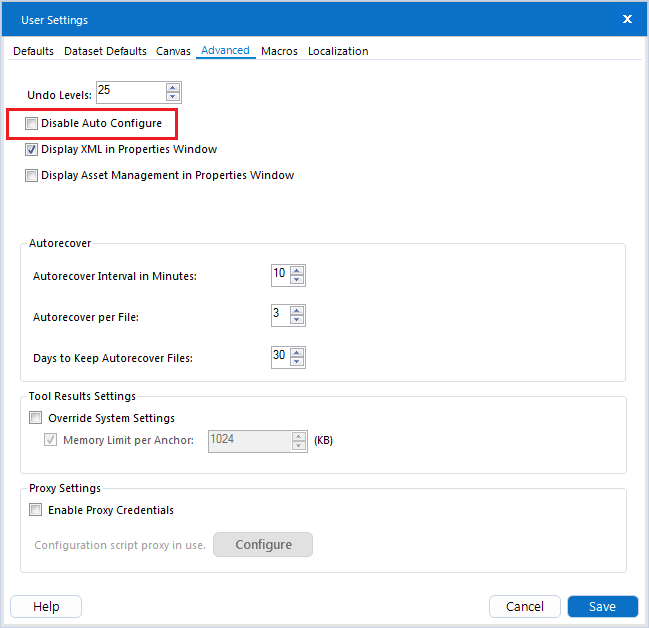The width and height of the screenshot is (649, 628).
Task: Switch to the Defaults tab
Action: [33, 51]
